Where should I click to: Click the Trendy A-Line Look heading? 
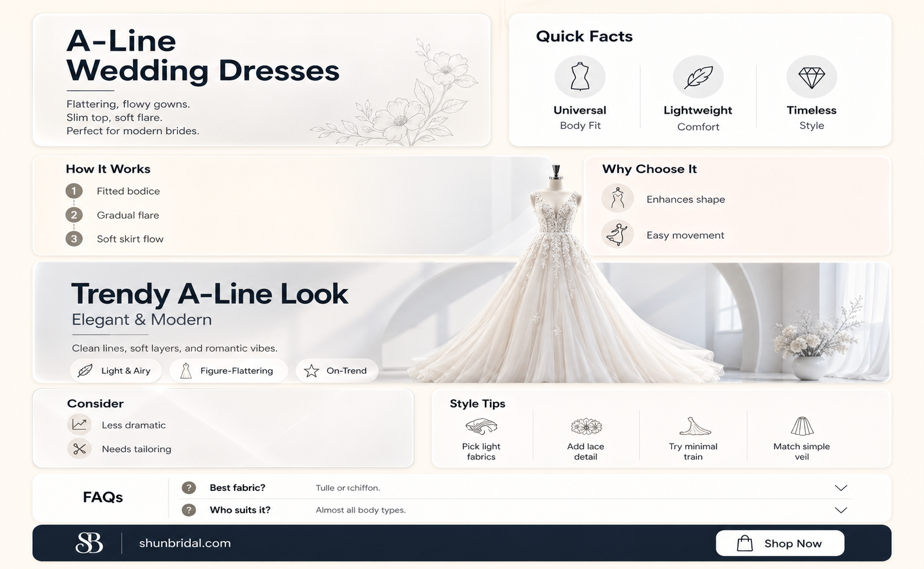(x=210, y=294)
